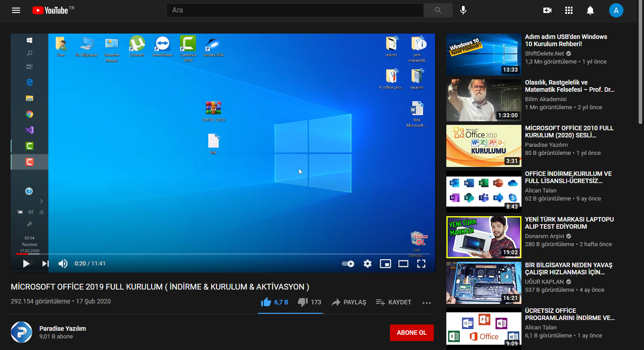The image size is (644, 350).
Task: Like the video with thumbs up
Action: [267, 302]
